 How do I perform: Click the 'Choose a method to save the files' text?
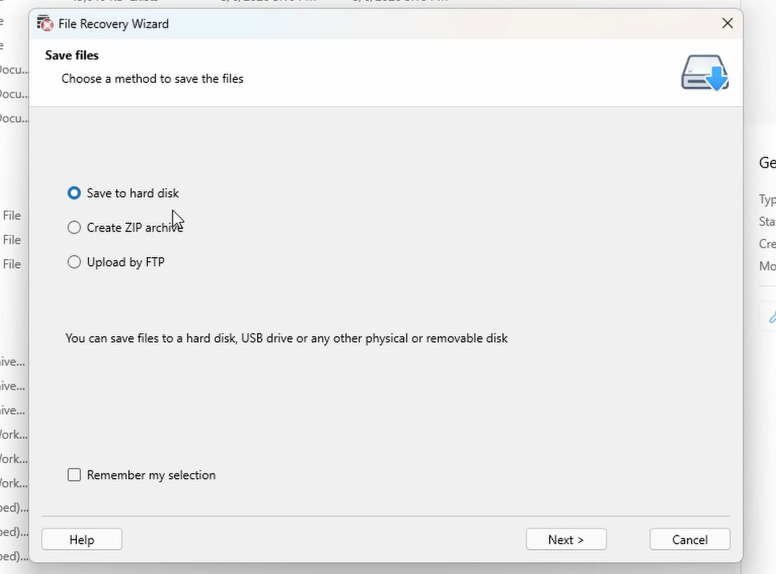pos(152,79)
